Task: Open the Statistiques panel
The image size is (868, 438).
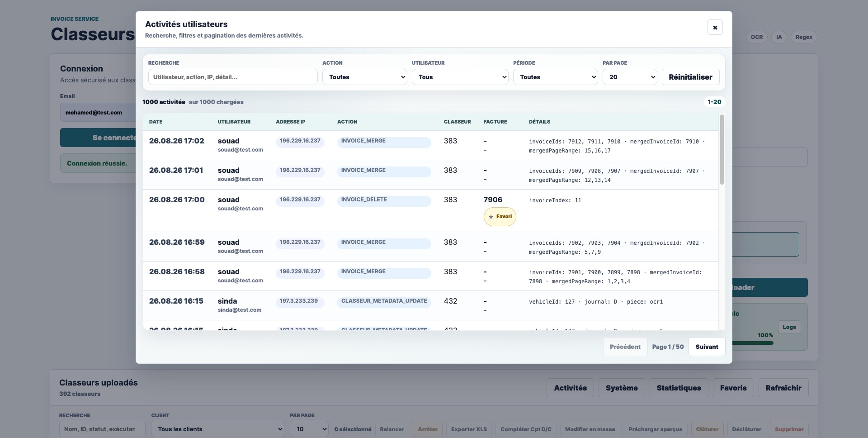Action: 679,388
